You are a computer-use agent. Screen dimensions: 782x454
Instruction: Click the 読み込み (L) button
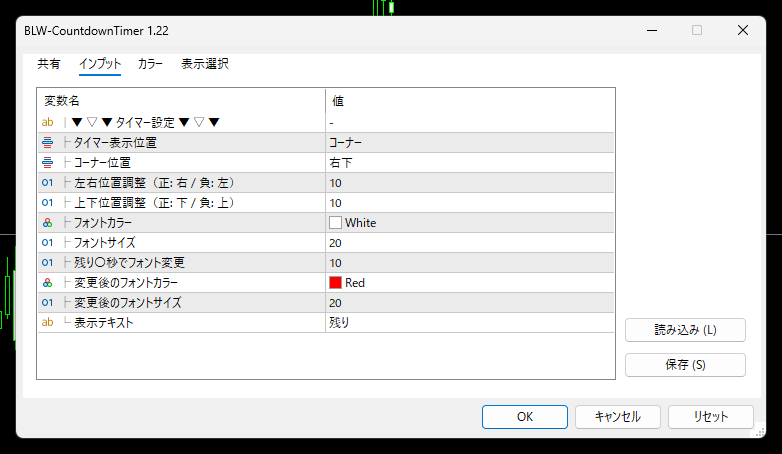[x=685, y=330]
